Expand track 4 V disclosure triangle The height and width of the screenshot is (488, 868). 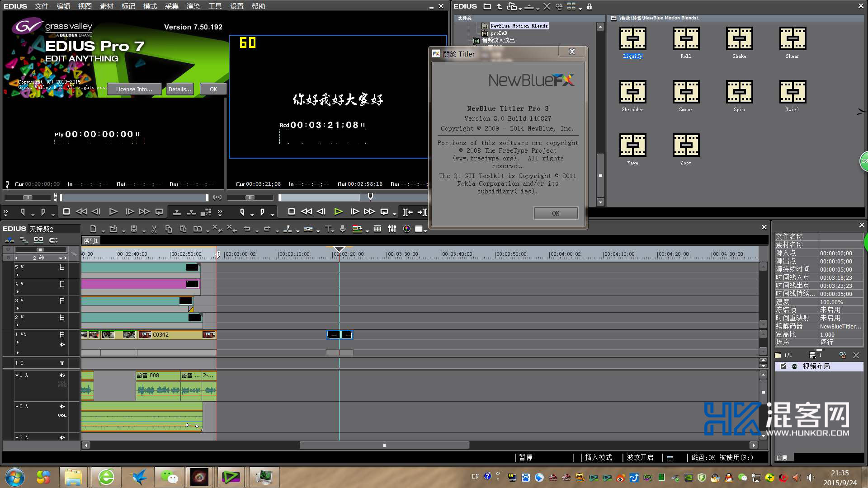[18, 291]
